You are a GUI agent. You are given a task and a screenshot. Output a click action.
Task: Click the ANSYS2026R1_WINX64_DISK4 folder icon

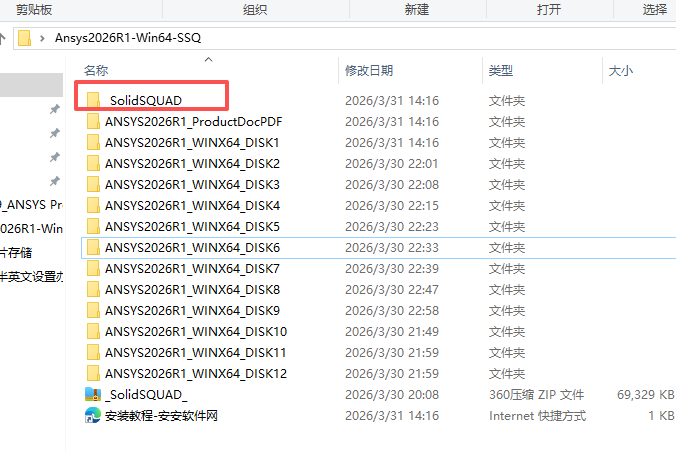tap(93, 205)
